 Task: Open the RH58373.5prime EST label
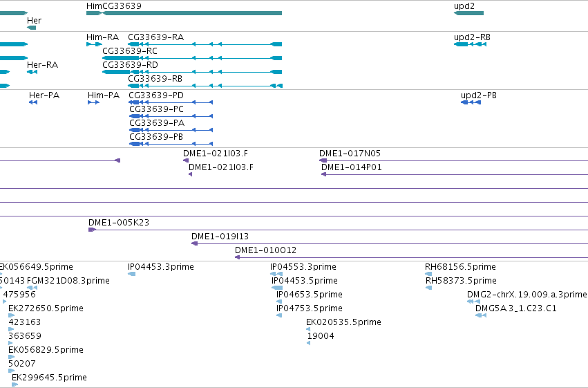point(461,281)
